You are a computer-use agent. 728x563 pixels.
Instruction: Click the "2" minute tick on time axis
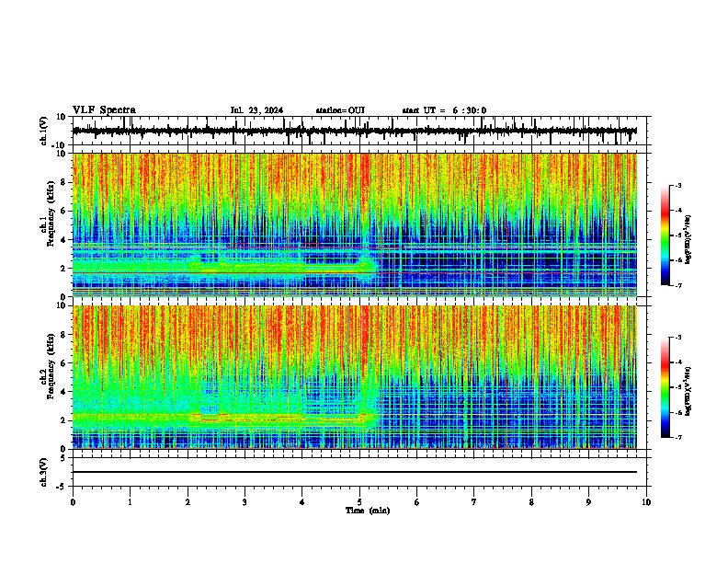[x=188, y=502]
